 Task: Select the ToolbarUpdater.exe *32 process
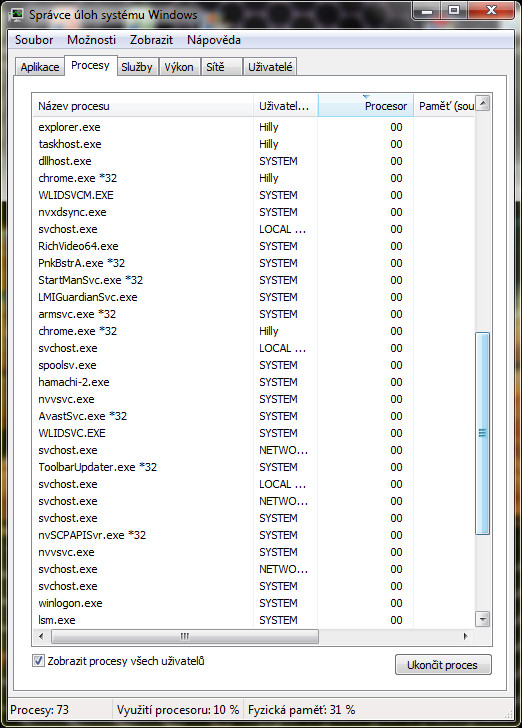coord(254,467)
